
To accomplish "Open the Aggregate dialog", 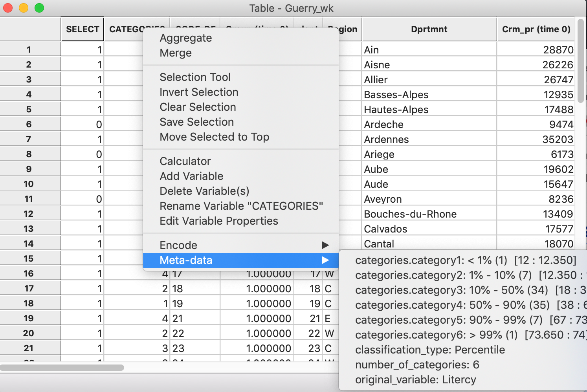I will (185, 38).
